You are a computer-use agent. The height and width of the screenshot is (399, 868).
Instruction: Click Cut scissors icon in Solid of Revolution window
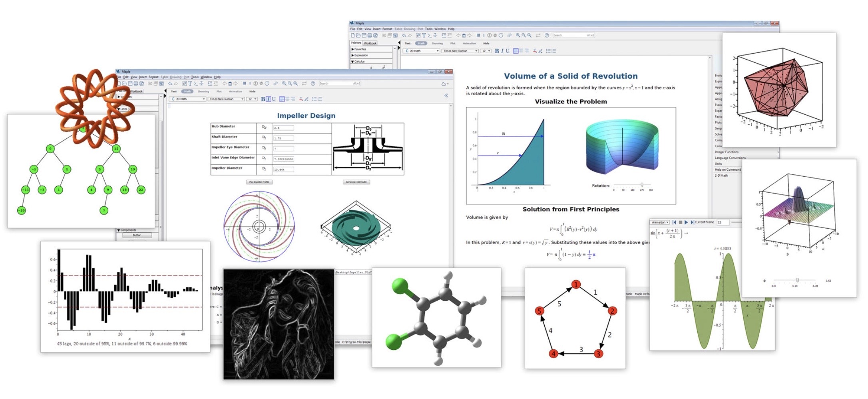pyautogui.click(x=384, y=36)
